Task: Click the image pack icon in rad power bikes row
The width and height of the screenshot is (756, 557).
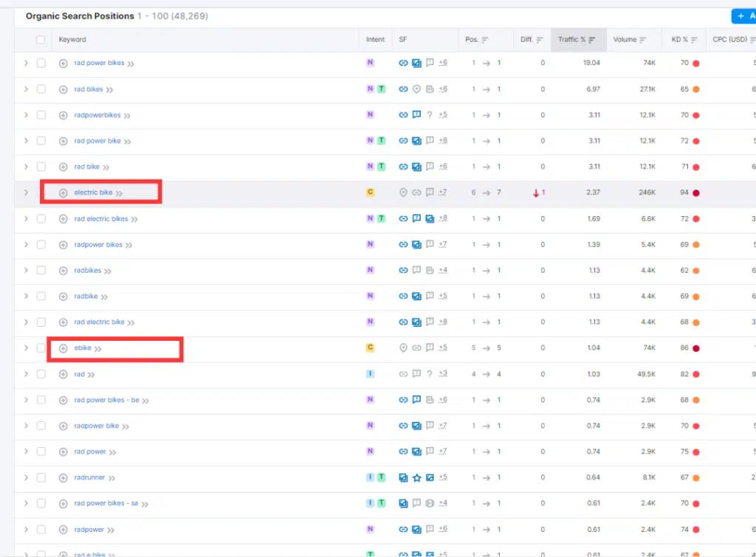Action: (x=416, y=63)
